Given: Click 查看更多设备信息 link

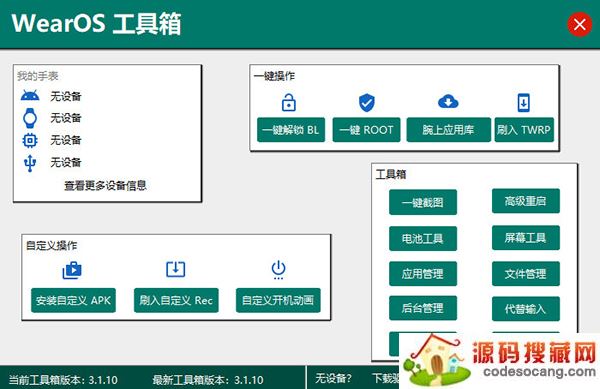Looking at the screenshot, I should (105, 186).
